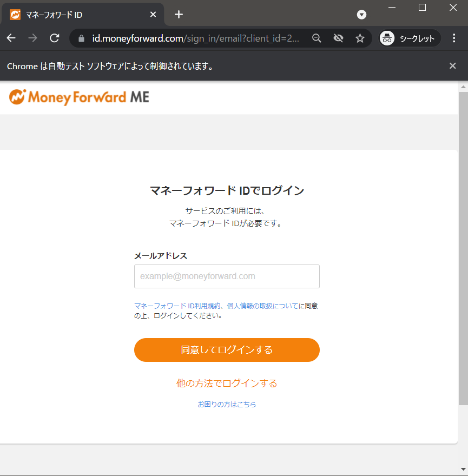Reload the page with the refresh icon

54,38
